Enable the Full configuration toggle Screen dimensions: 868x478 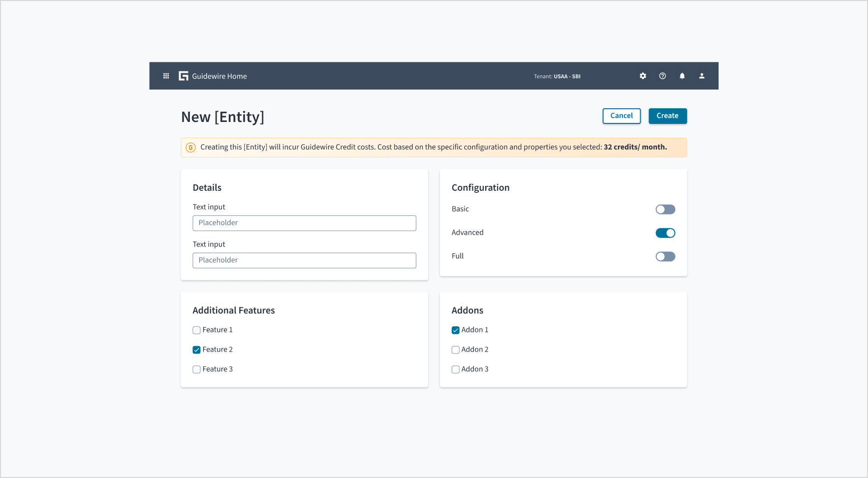pos(665,257)
